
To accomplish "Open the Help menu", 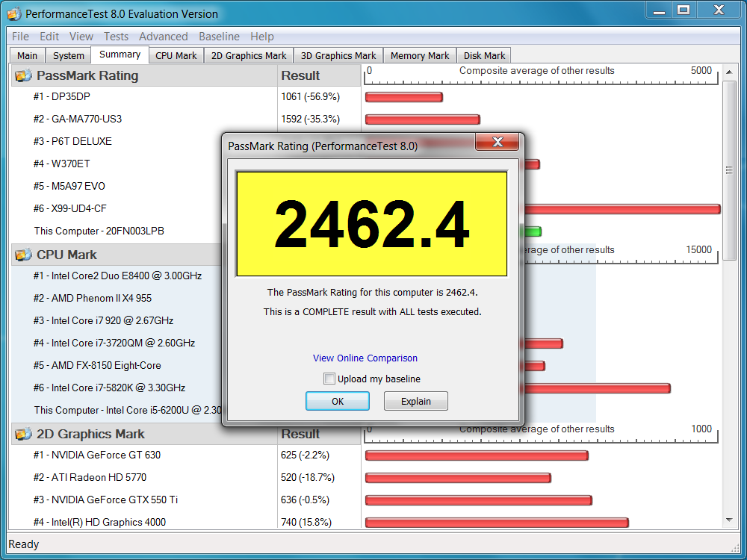I will (262, 36).
